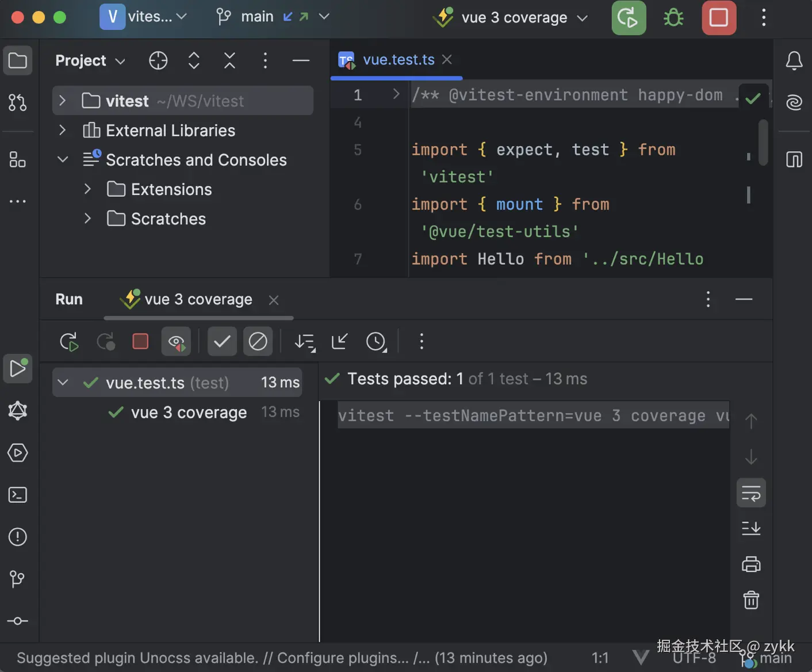Go to previous failed test up arrow
Screen dimensions: 812x672
pyautogui.click(x=751, y=422)
